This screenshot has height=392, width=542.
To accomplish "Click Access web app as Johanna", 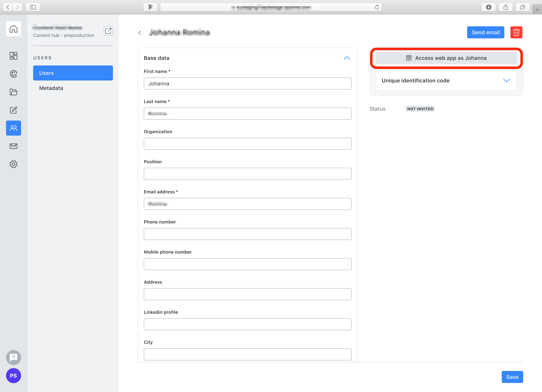I will (446, 58).
